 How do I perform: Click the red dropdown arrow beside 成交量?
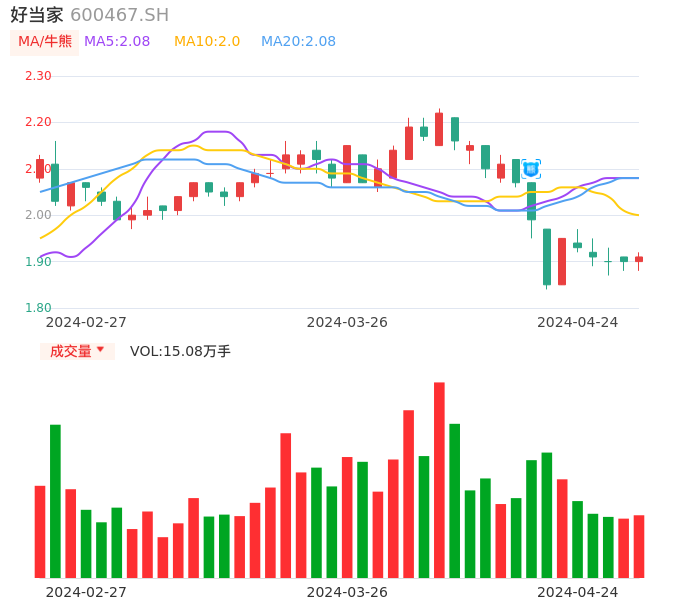100,351
